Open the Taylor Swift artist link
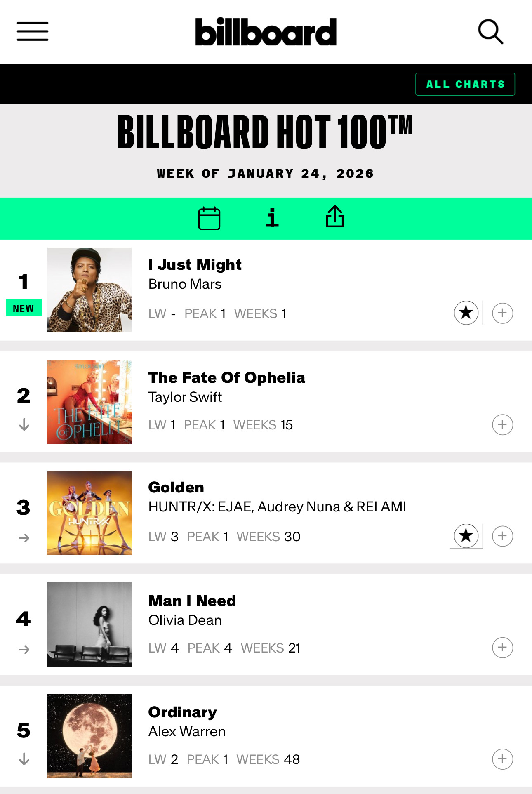The width and height of the screenshot is (532, 794). 185,397
